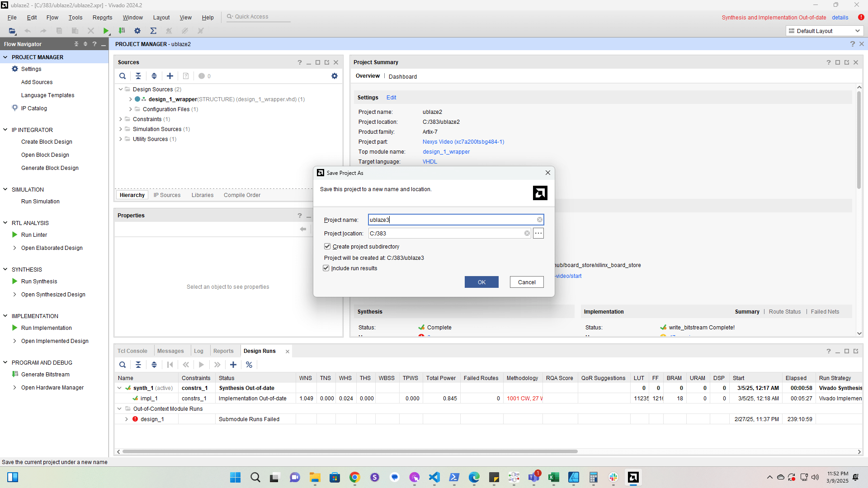Screen dimensions: 868x488
Task: Click OK to save the project
Action: (481, 282)
